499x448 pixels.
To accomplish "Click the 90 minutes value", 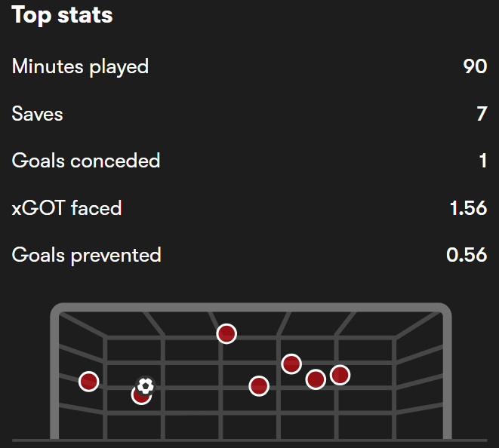I will tap(475, 66).
